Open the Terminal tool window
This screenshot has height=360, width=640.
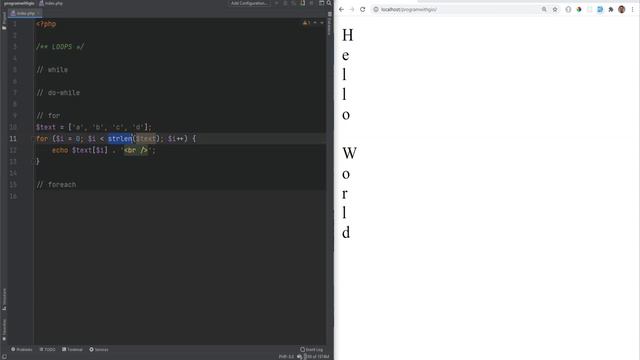tap(72, 349)
